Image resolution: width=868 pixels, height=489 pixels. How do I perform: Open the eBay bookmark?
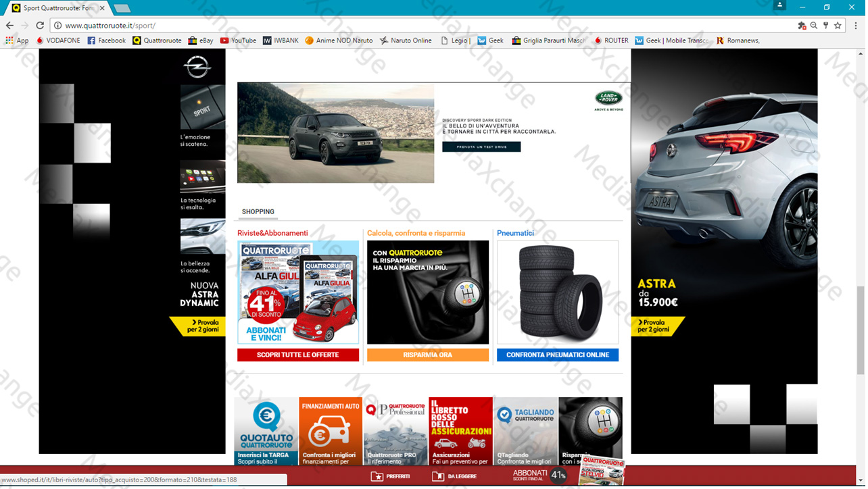[201, 41]
